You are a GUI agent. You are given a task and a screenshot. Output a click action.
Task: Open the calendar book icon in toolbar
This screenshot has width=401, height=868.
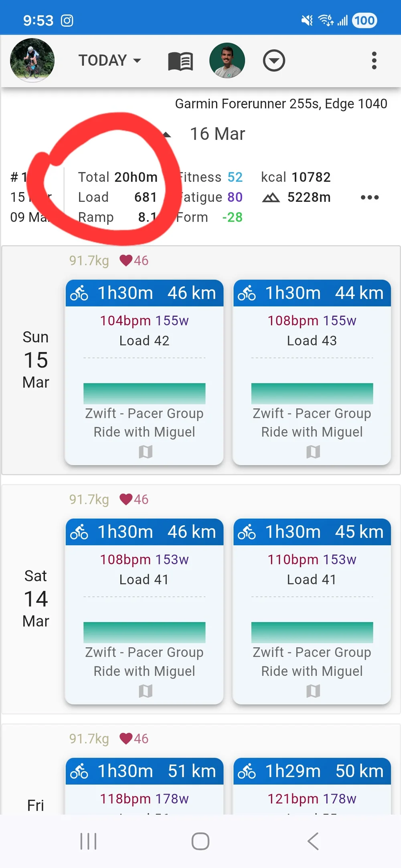coord(180,61)
